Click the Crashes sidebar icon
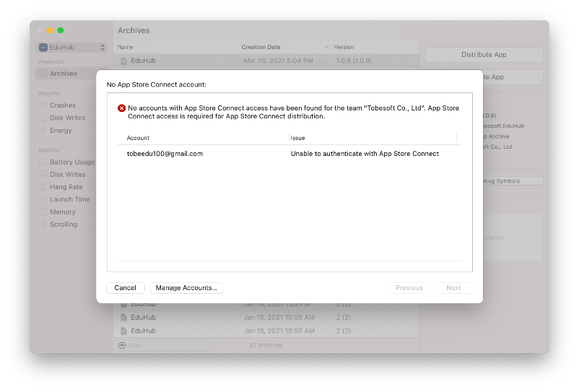 click(x=43, y=105)
